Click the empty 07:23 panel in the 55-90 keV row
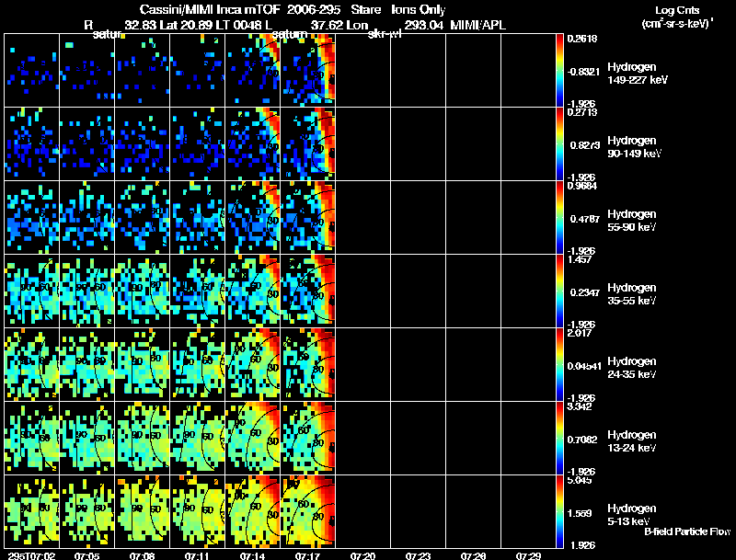736x560 pixels. coord(419,217)
